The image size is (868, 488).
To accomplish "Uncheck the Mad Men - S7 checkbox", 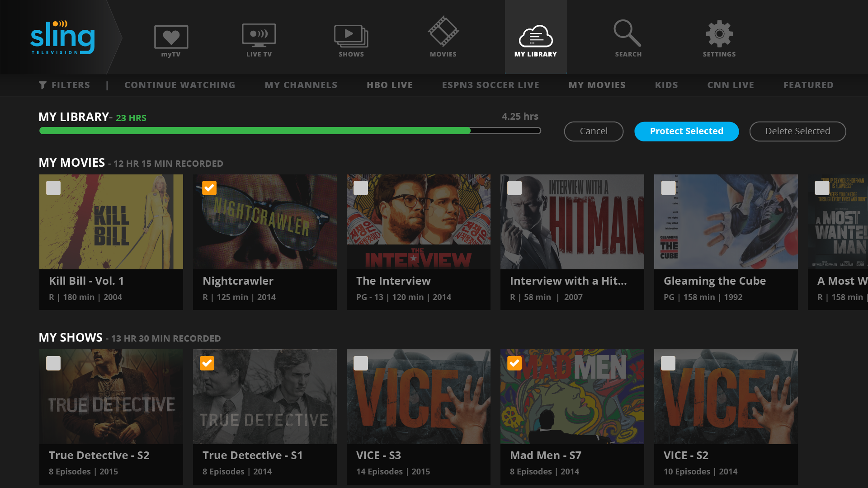I will (514, 362).
